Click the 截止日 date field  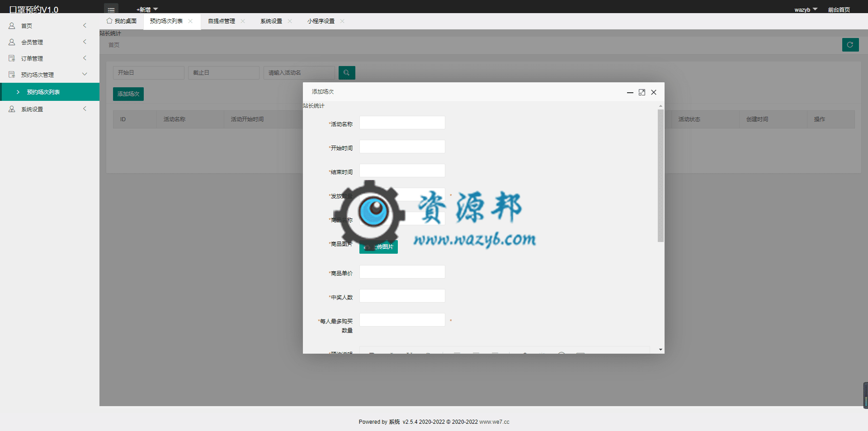tap(224, 73)
